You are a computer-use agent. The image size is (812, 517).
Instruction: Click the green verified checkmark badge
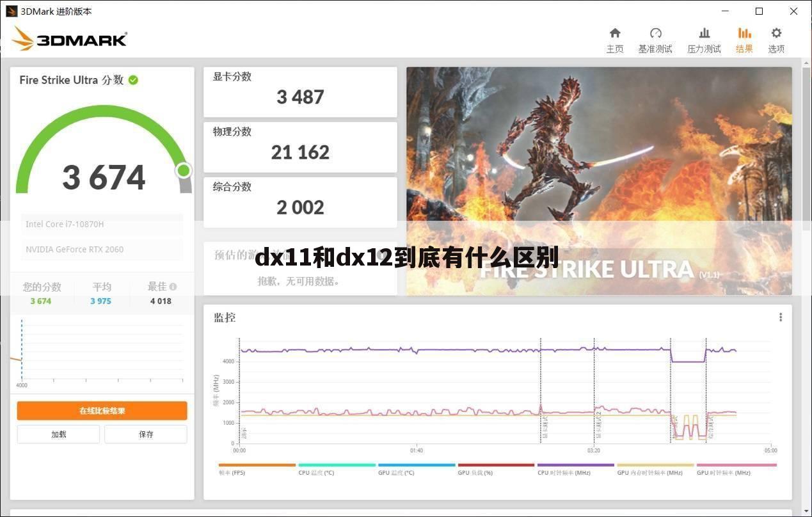pos(133,80)
